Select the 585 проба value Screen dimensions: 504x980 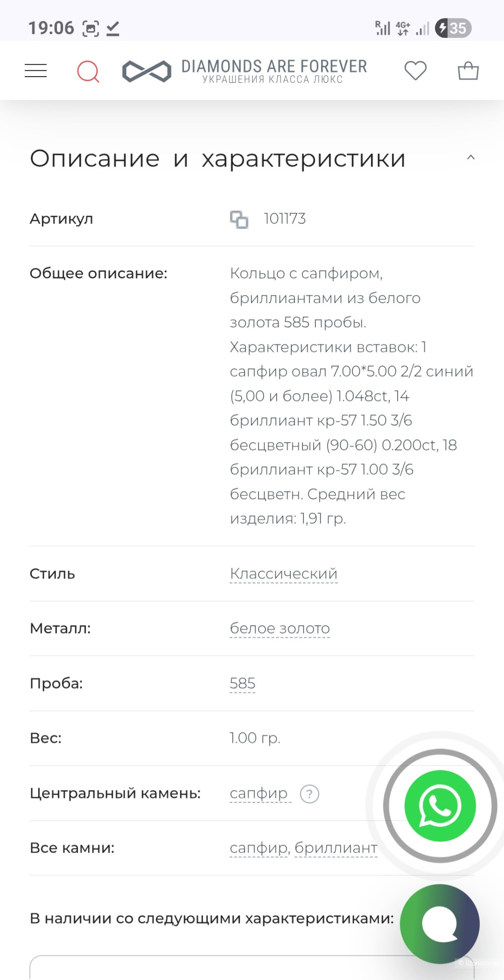click(x=242, y=683)
